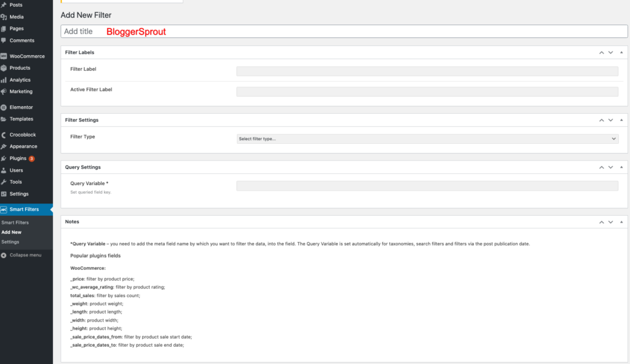Collapse the Notes panel

621,222
